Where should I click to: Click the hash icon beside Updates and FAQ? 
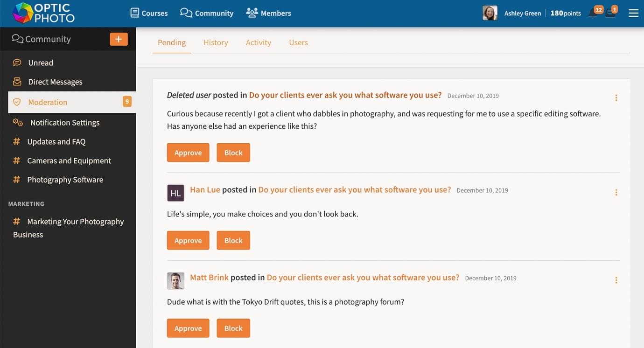click(16, 141)
